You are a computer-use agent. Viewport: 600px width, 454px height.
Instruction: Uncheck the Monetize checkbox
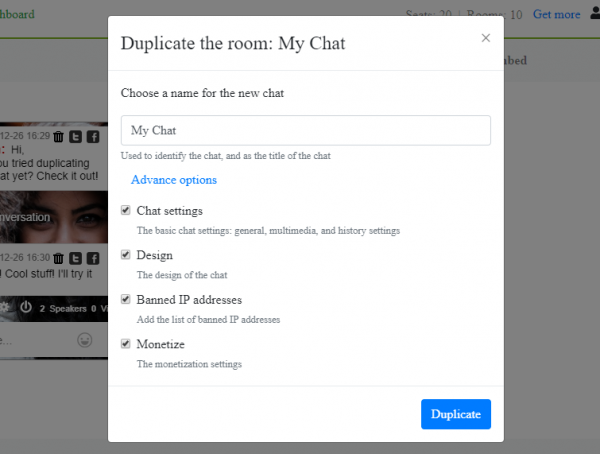(126, 343)
